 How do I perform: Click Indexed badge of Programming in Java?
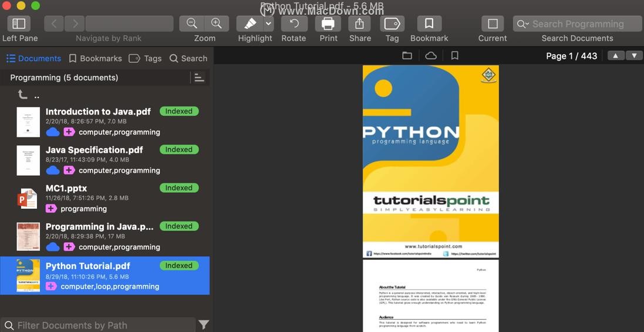click(179, 226)
